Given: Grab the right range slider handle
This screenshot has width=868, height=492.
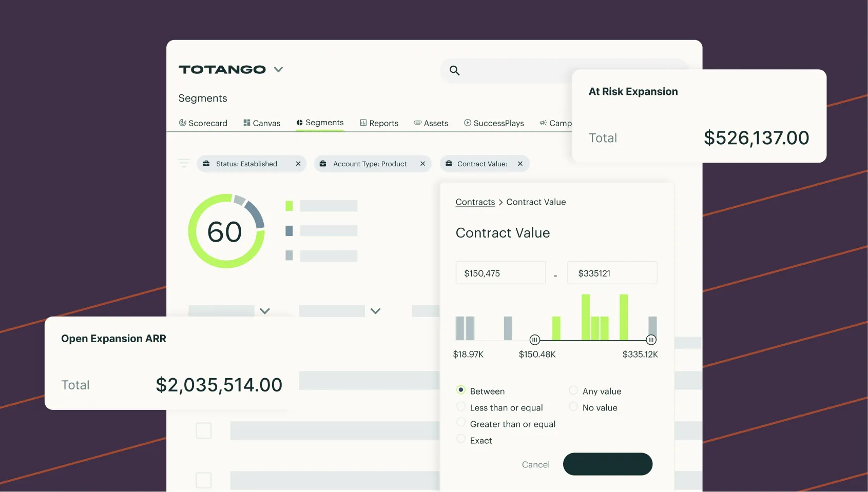Looking at the screenshot, I should [x=651, y=340].
